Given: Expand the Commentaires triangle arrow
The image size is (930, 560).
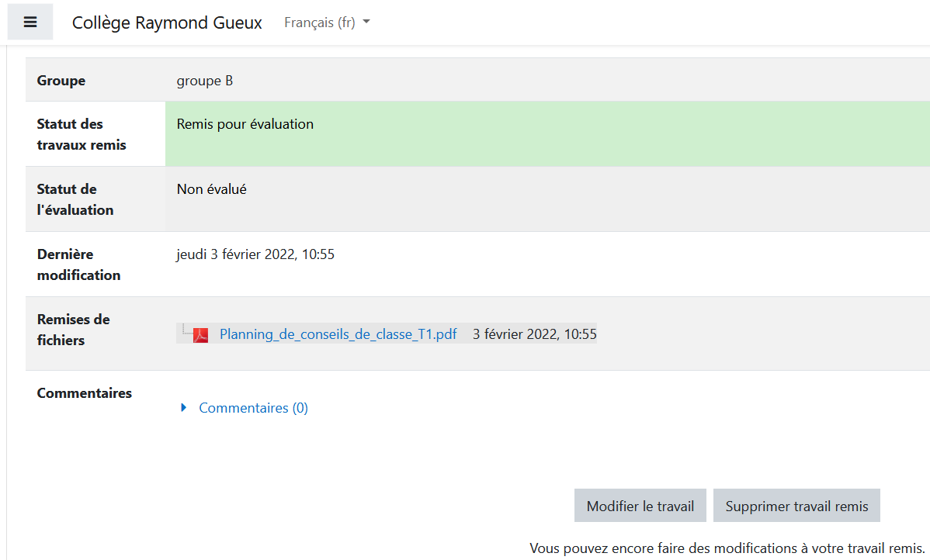Looking at the screenshot, I should point(184,408).
